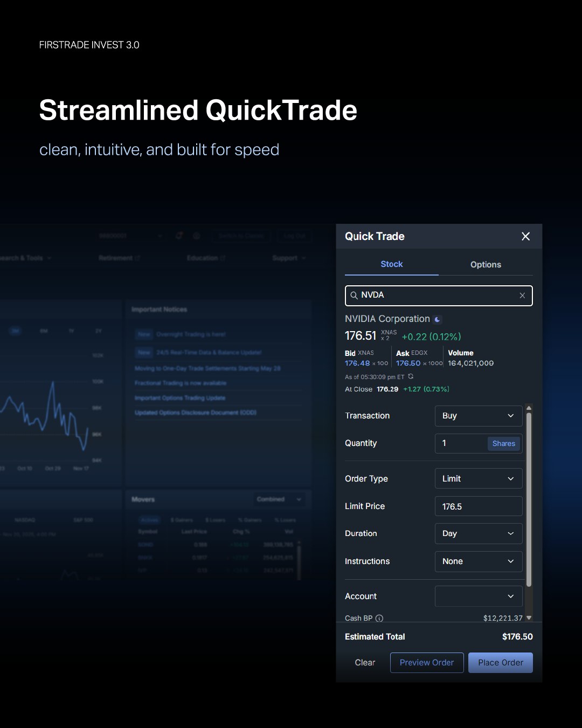Click the Preview Order button
The image size is (582, 728).
[x=427, y=663]
